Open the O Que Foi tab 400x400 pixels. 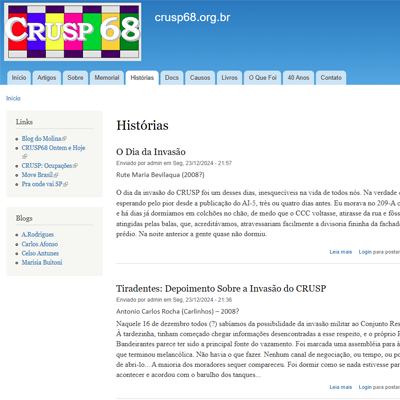tap(263, 78)
